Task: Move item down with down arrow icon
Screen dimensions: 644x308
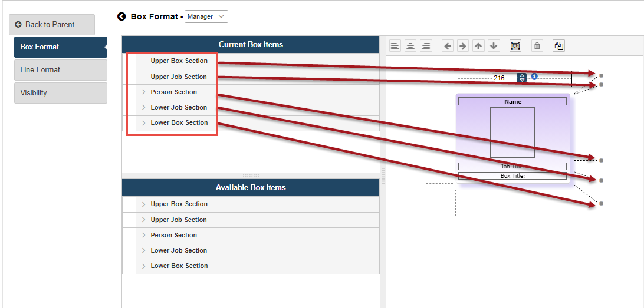Action: coord(494,46)
